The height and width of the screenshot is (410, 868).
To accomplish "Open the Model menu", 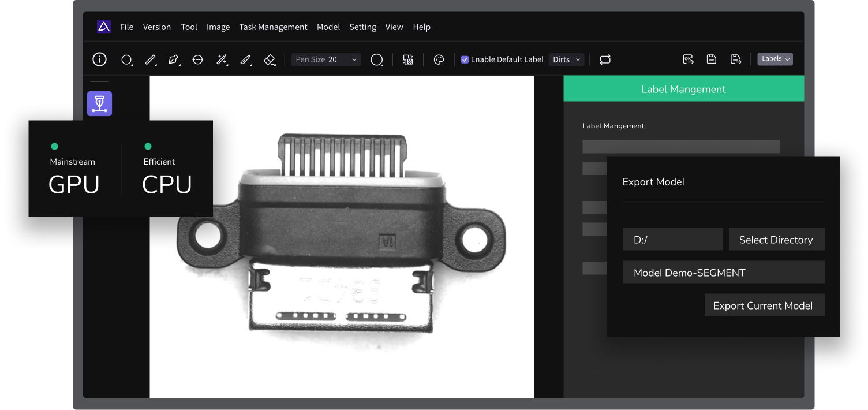I will coord(328,27).
